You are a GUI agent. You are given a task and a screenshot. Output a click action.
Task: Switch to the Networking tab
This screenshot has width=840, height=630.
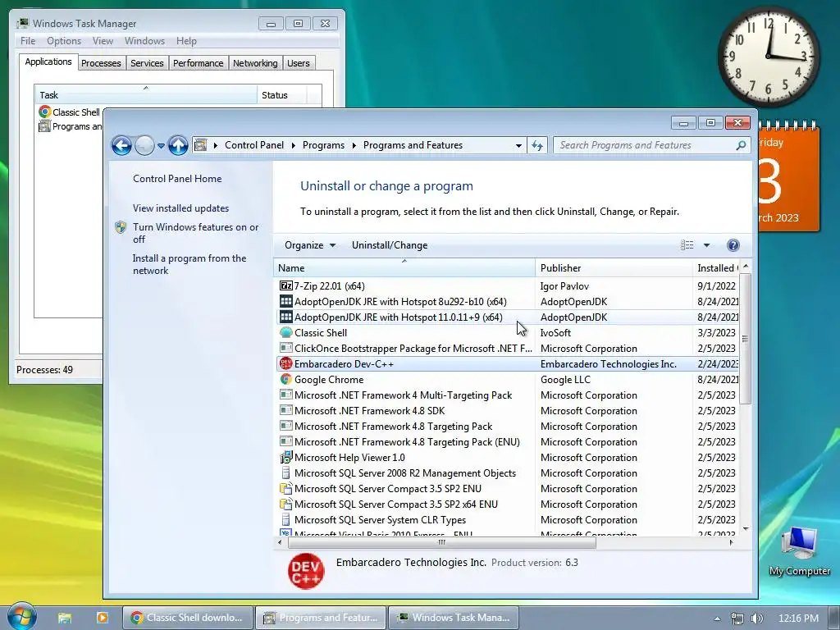[x=255, y=63]
